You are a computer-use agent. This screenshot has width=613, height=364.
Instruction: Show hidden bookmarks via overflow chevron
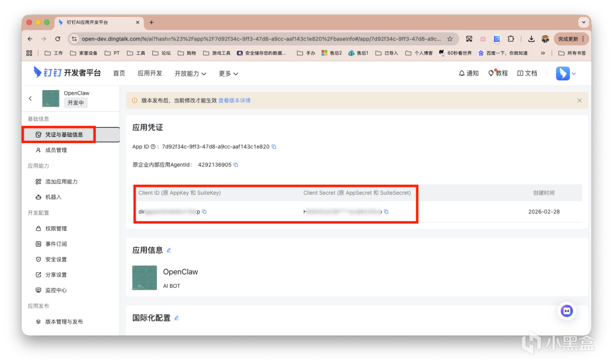click(x=543, y=53)
